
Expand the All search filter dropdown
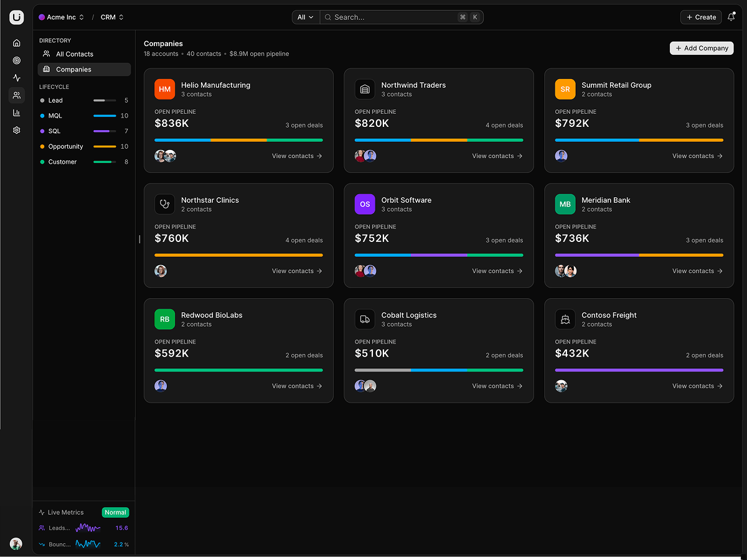(306, 17)
